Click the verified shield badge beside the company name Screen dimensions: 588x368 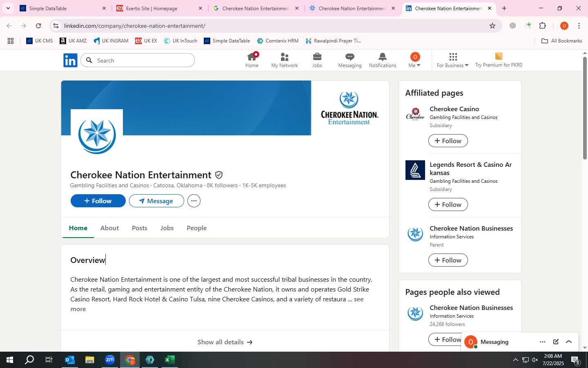click(219, 175)
